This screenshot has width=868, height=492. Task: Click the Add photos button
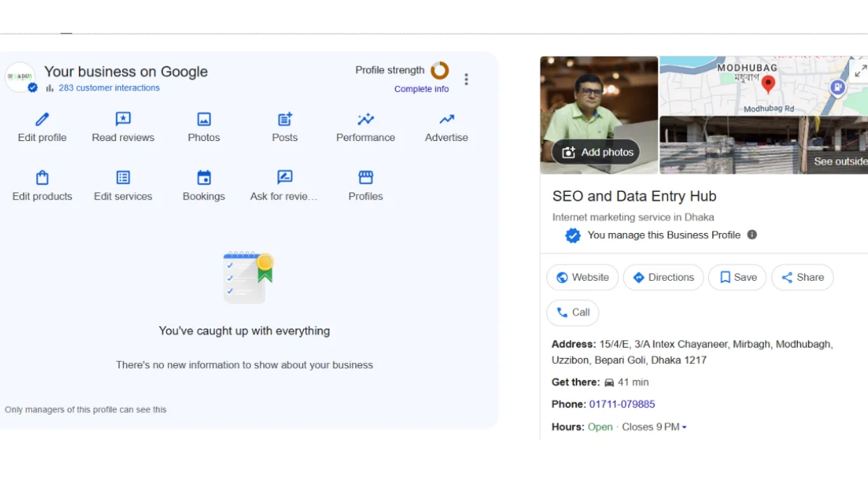coord(597,152)
